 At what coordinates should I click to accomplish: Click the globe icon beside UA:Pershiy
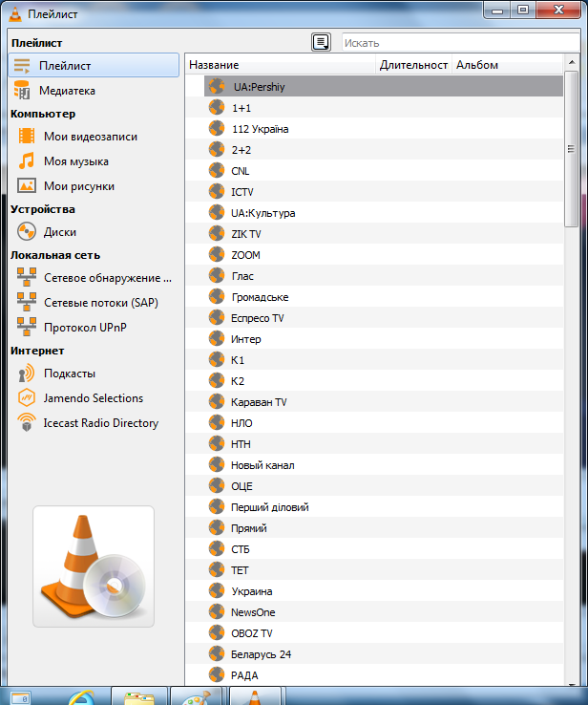click(x=217, y=86)
